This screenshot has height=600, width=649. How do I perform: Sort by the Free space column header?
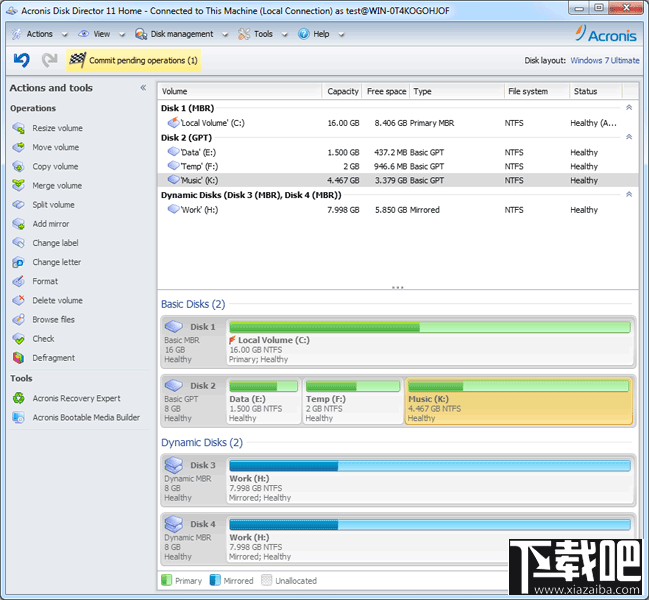click(x=386, y=91)
